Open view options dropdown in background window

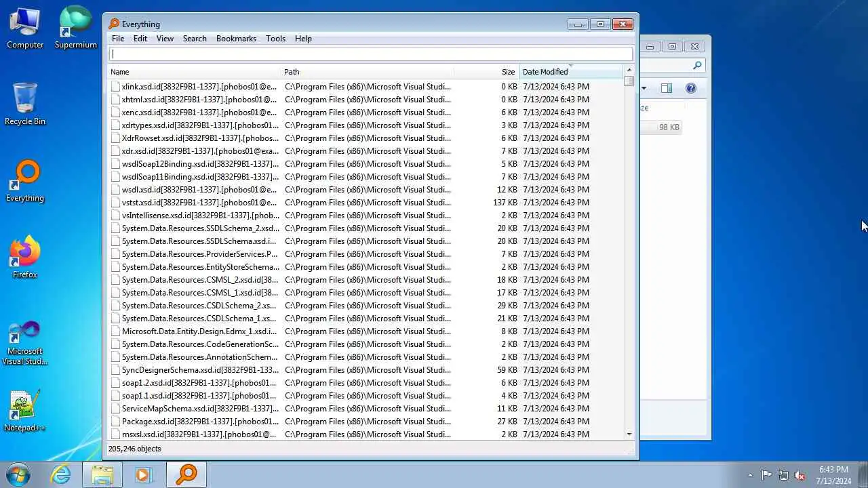click(x=644, y=88)
